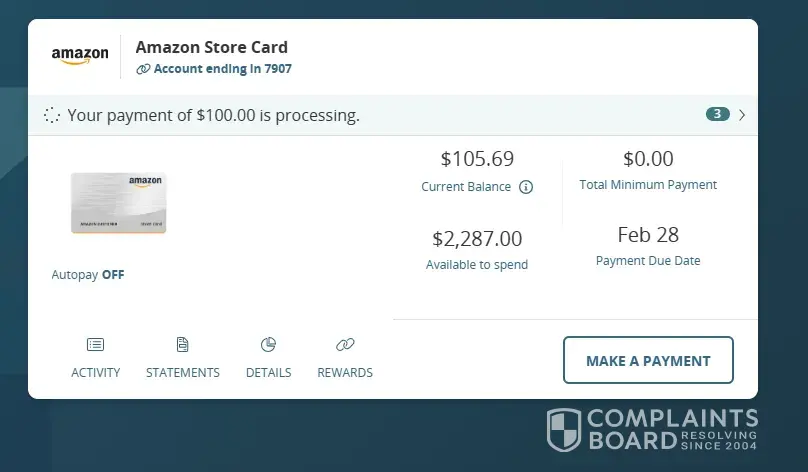Screen dimensions: 808x472
Task: Expand notifications with the right chevron
Action: [742, 115]
